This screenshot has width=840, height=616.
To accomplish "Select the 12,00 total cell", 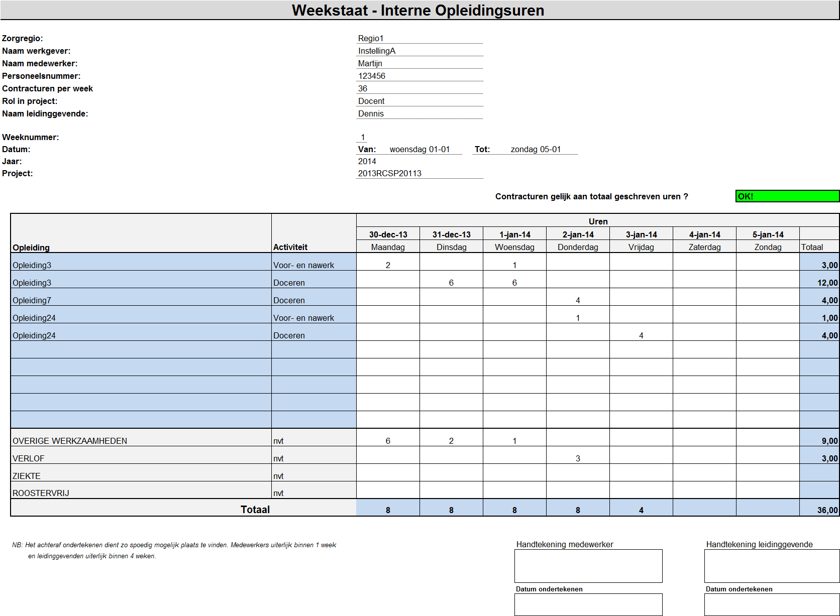I will click(x=819, y=280).
